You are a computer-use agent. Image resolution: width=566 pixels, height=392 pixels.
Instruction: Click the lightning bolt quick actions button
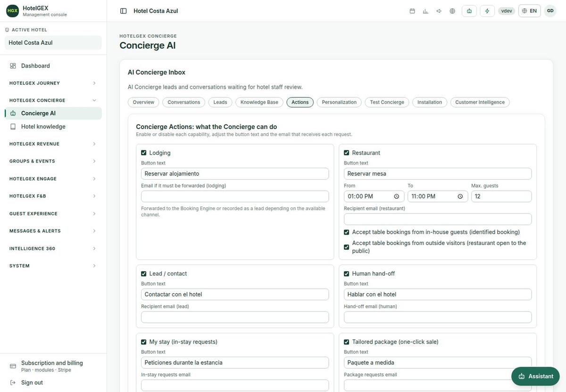487,11
